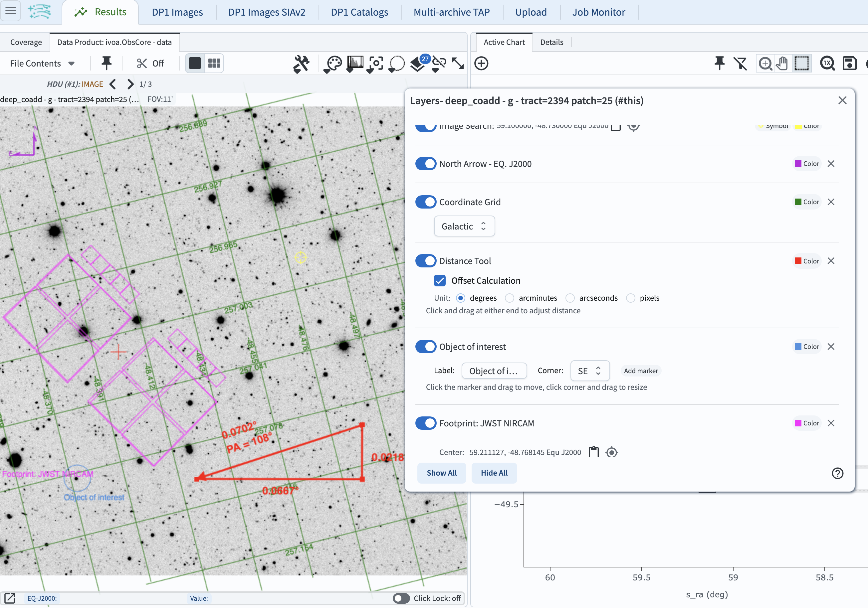Viewport: 868px width, 608px height.
Task: Switch to the Coverage tab
Action: coord(26,42)
